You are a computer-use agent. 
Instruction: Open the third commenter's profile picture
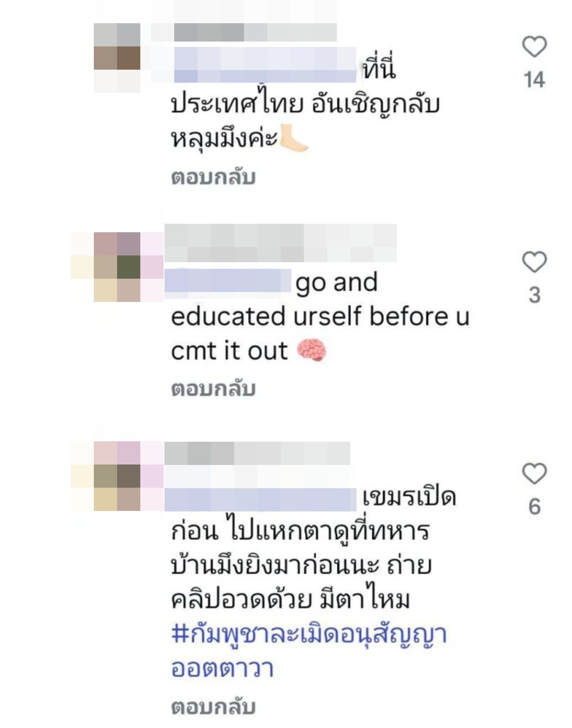pos(117,476)
